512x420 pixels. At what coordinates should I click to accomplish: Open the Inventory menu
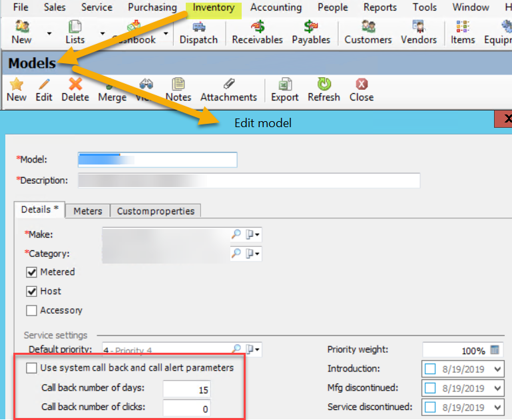(x=214, y=7)
